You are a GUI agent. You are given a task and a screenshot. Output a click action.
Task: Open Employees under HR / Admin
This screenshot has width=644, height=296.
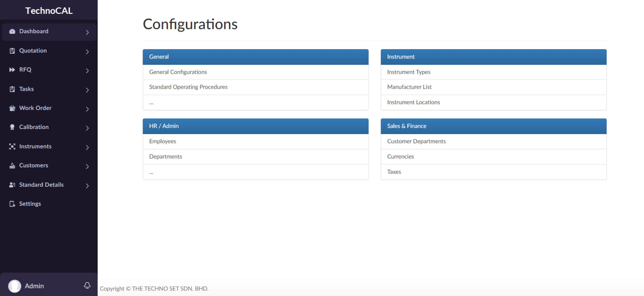[163, 142]
